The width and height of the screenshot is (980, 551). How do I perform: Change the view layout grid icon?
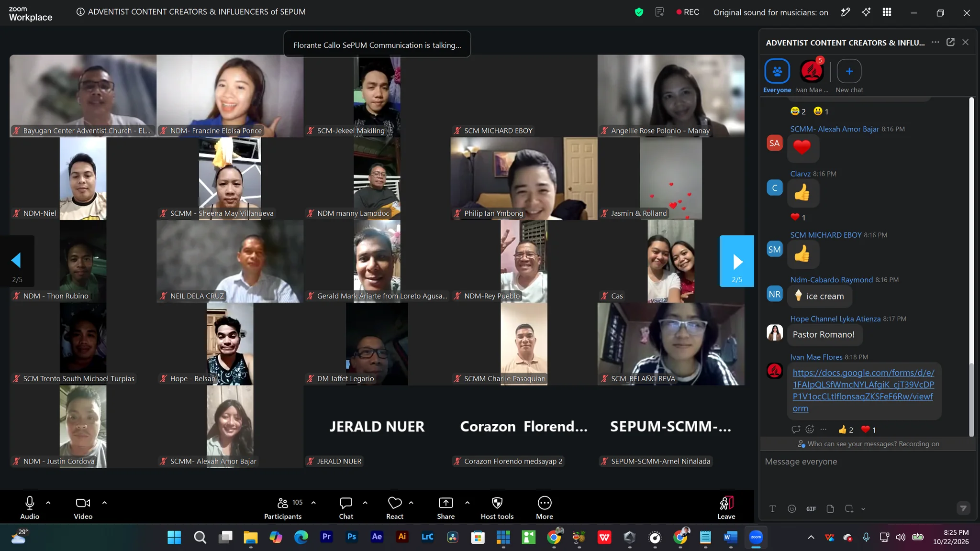pos(887,12)
